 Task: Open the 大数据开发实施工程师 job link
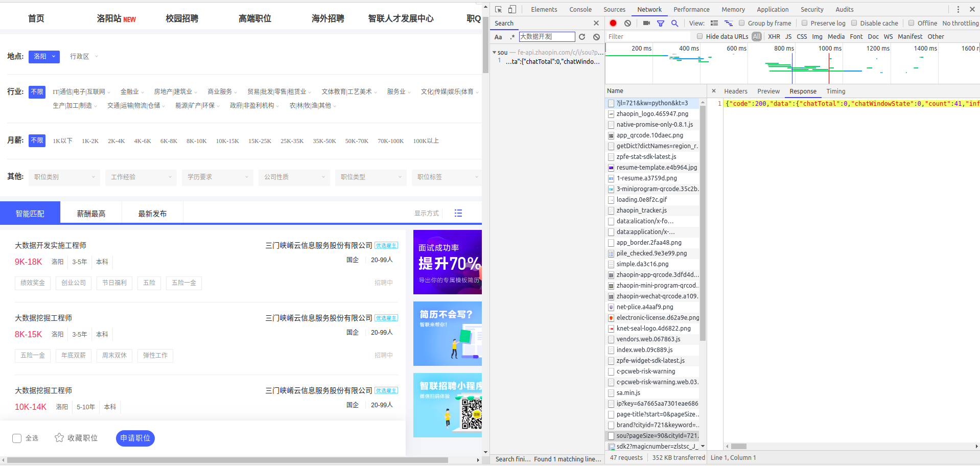coord(51,245)
